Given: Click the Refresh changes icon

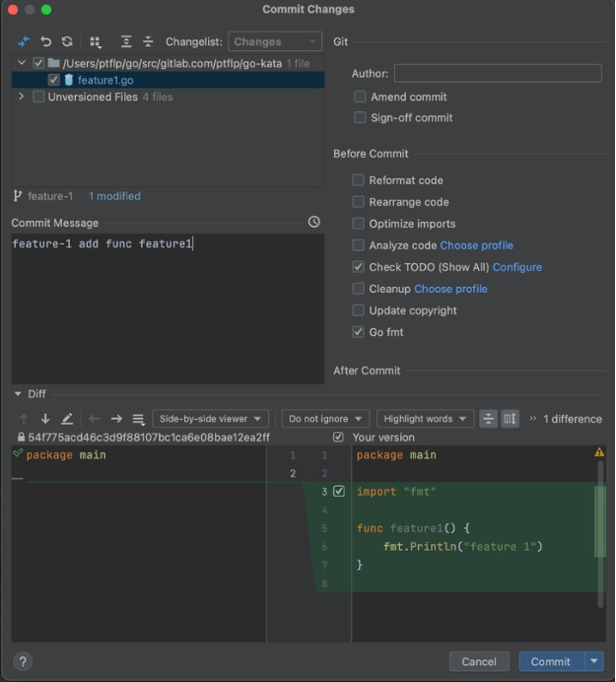Looking at the screenshot, I should (x=67, y=42).
